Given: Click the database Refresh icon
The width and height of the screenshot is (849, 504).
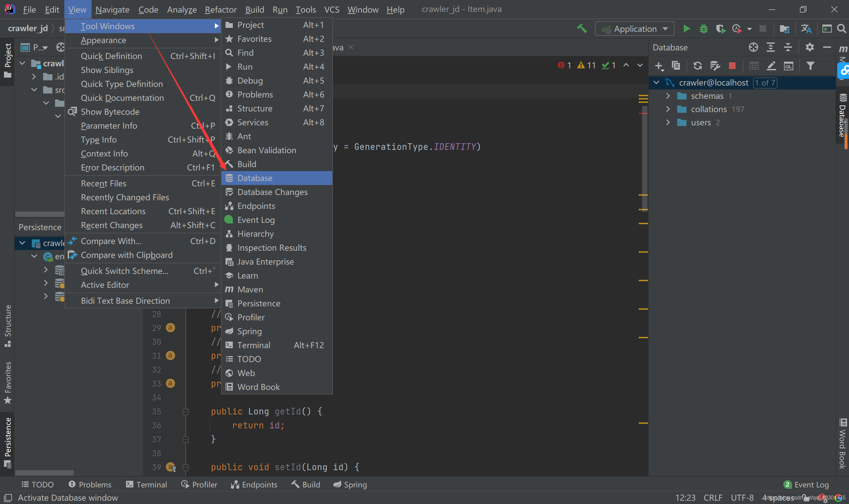Looking at the screenshot, I should tap(697, 66).
